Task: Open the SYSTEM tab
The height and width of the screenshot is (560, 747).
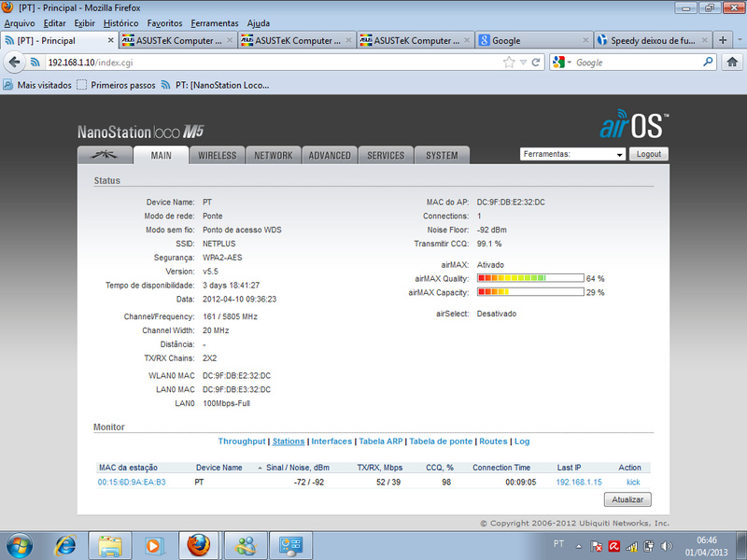Action: click(442, 155)
